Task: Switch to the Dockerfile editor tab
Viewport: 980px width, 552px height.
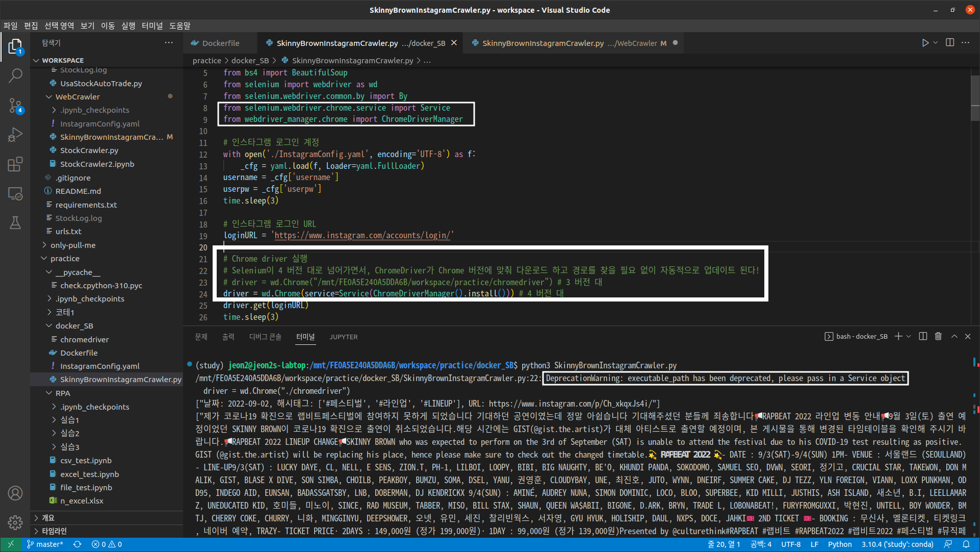Action: [x=220, y=43]
